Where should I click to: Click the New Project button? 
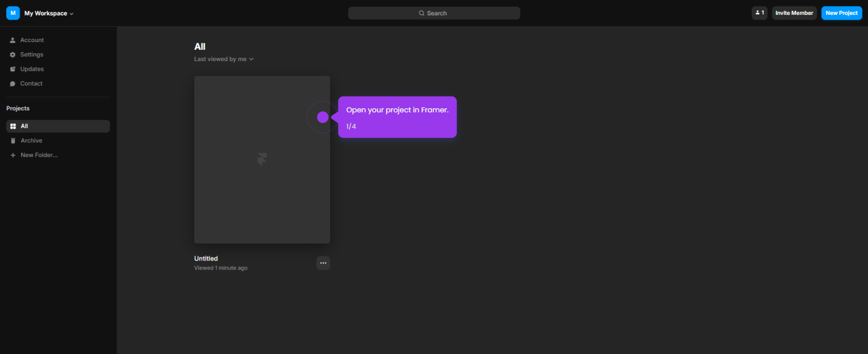click(841, 13)
